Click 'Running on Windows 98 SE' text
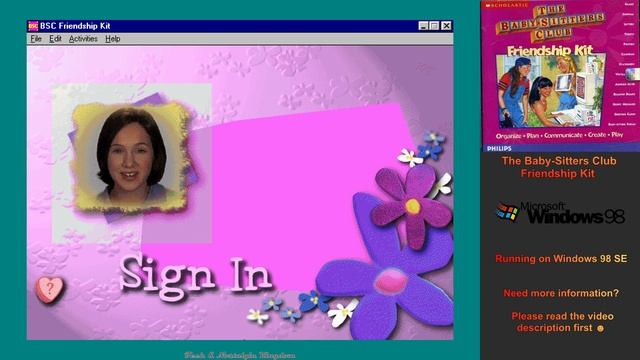 click(561, 259)
